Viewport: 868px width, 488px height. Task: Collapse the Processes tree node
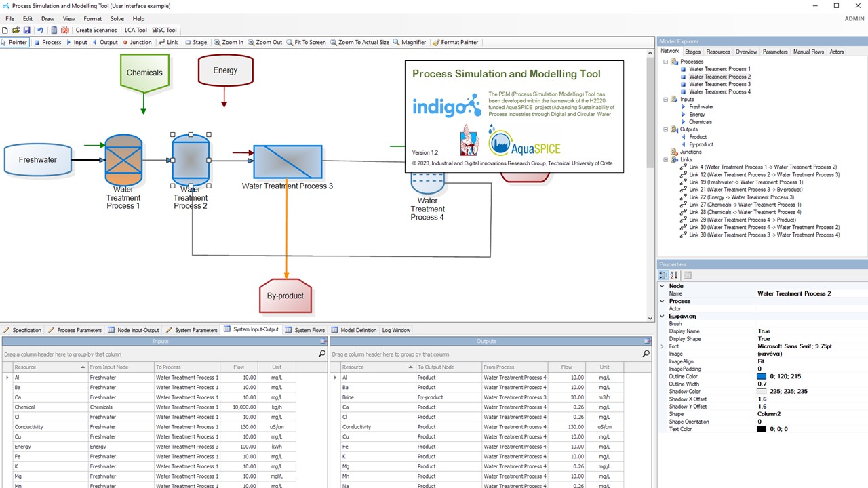(665, 62)
